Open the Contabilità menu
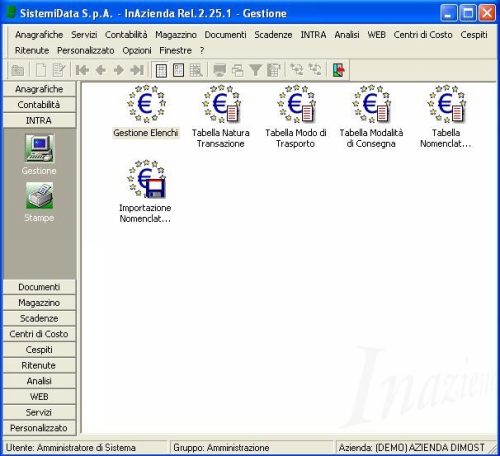Screen dimensions: 500x456 pos(126,35)
